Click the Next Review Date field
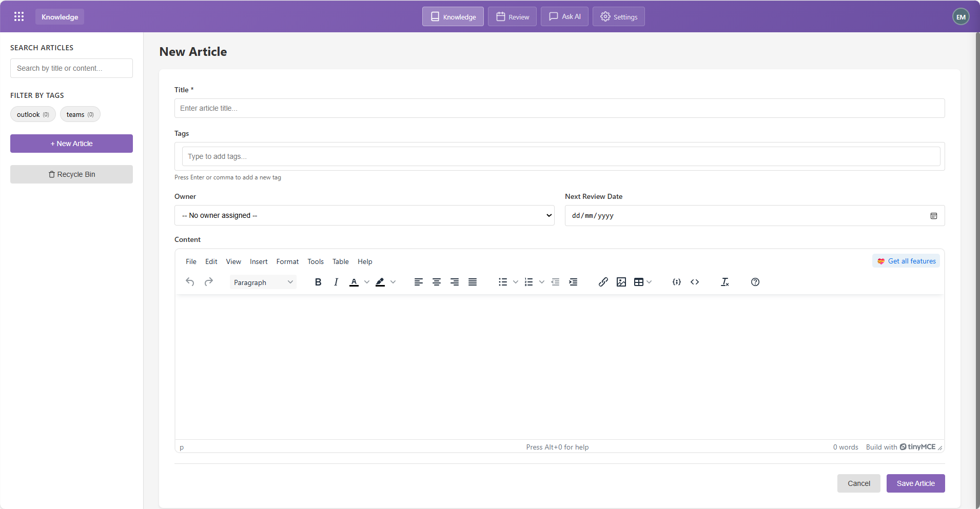 click(755, 216)
